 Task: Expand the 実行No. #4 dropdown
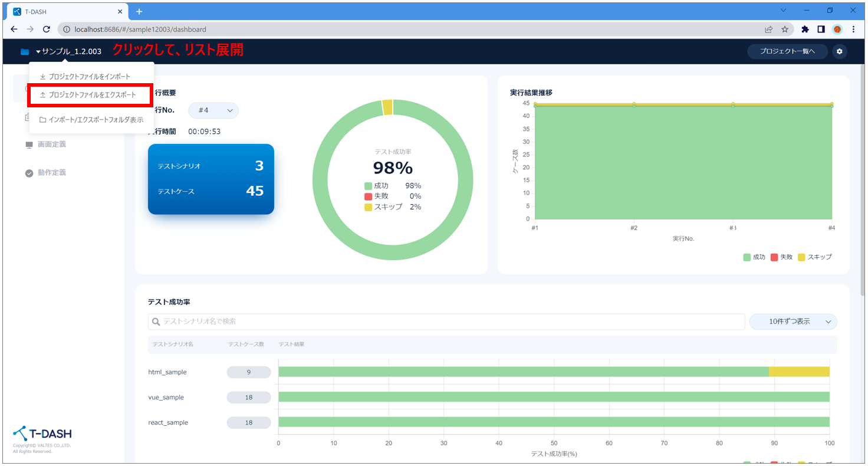point(213,110)
